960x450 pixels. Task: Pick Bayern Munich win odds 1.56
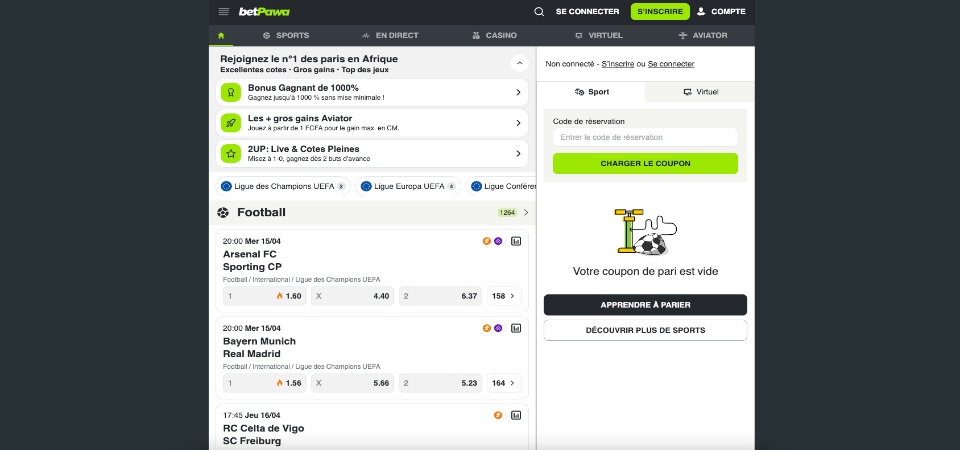tap(264, 383)
